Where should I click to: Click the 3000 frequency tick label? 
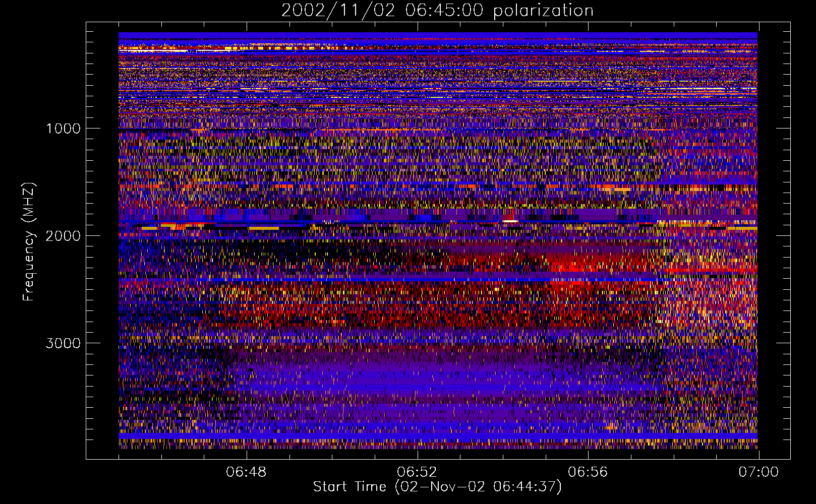pyautogui.click(x=63, y=343)
